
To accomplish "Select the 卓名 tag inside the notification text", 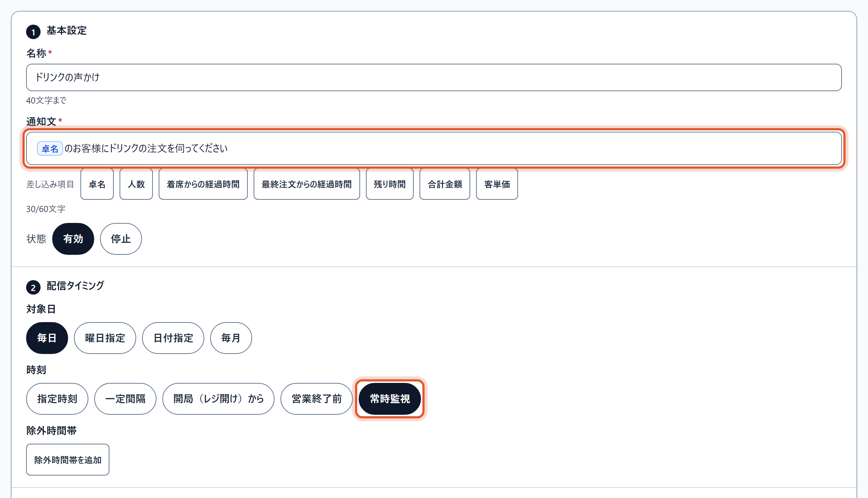I will click(50, 148).
